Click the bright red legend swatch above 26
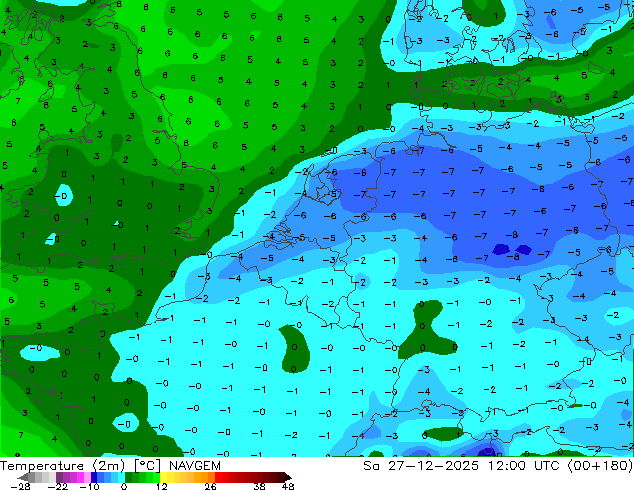The height and width of the screenshot is (490, 634). coord(218,477)
